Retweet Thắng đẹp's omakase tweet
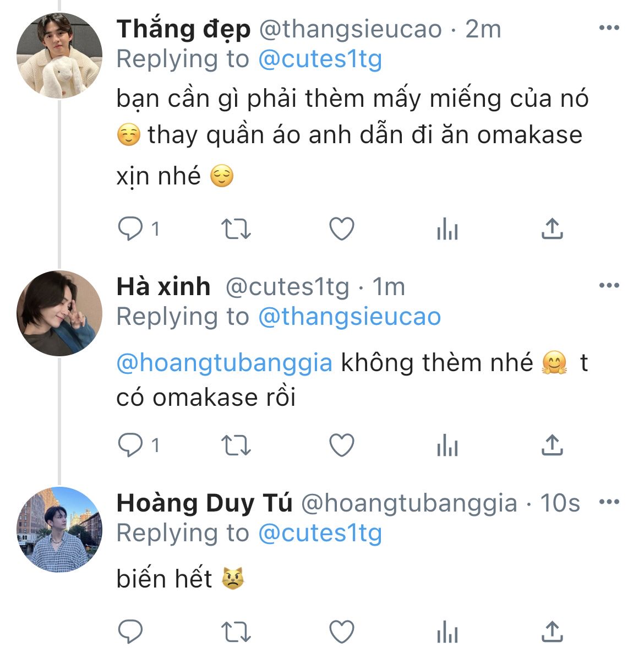The image size is (644, 658). pyautogui.click(x=236, y=229)
